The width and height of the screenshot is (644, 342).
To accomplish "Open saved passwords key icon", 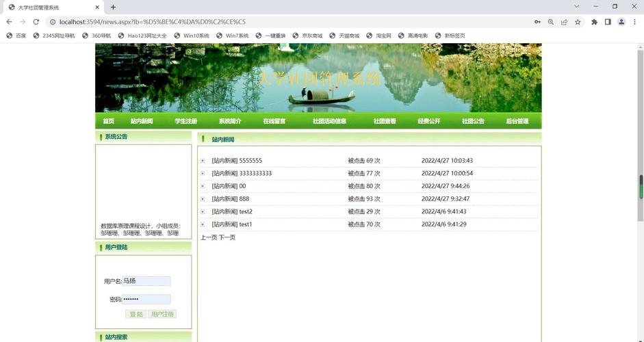I will pyautogui.click(x=537, y=22).
